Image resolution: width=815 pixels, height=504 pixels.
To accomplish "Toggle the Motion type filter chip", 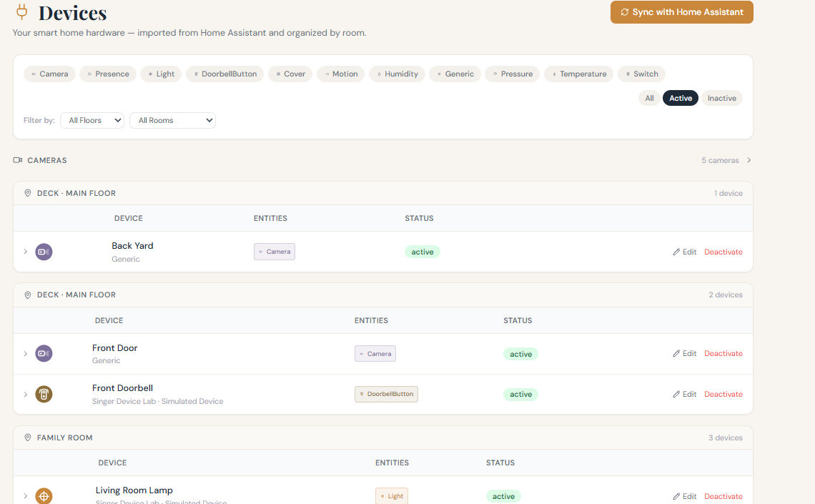I will tap(341, 74).
